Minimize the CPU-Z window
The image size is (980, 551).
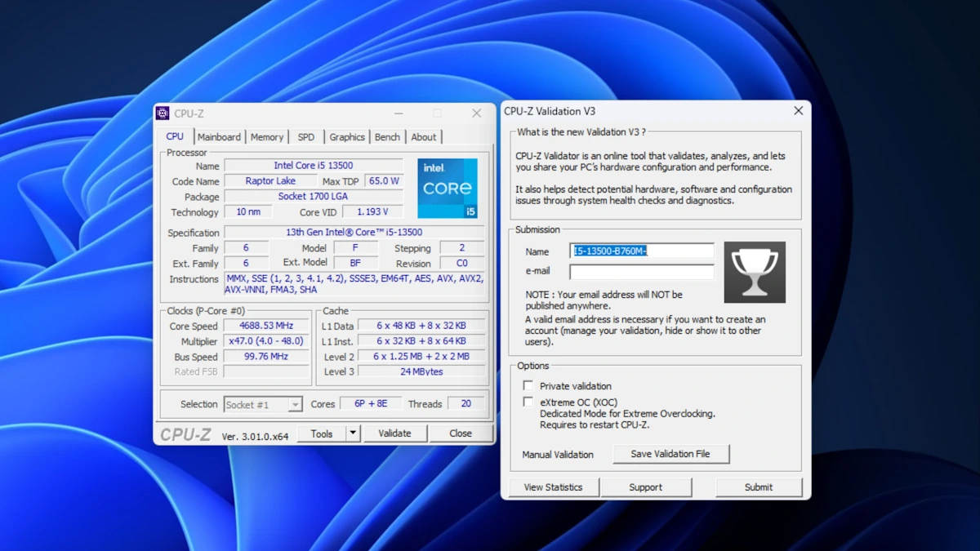tap(399, 113)
